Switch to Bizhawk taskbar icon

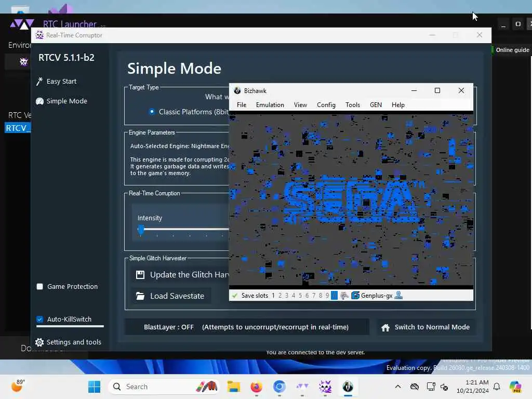(x=348, y=387)
